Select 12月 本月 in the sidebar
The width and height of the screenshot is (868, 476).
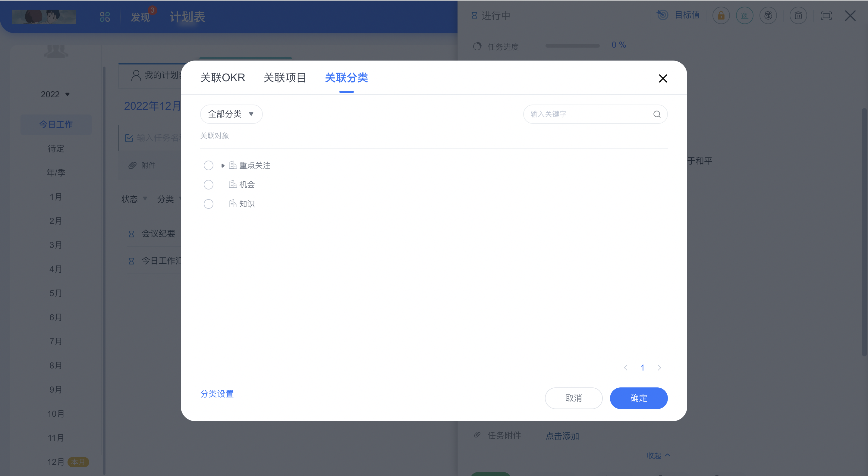point(68,462)
